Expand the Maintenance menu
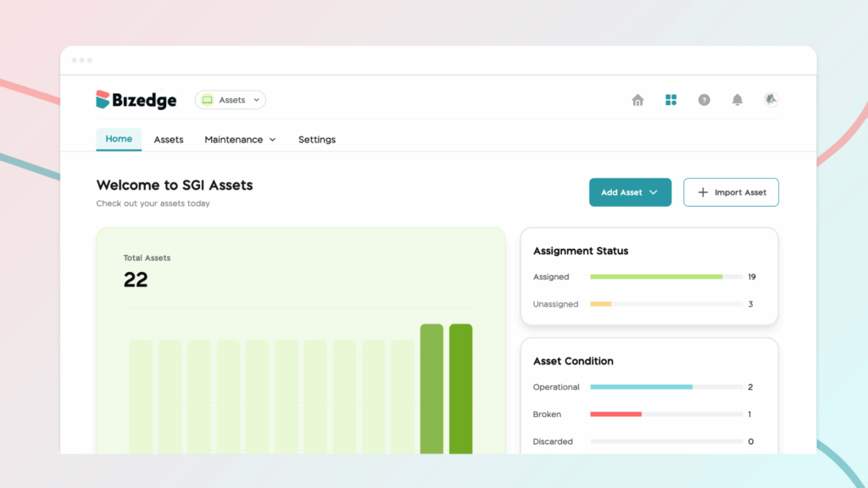 240,140
